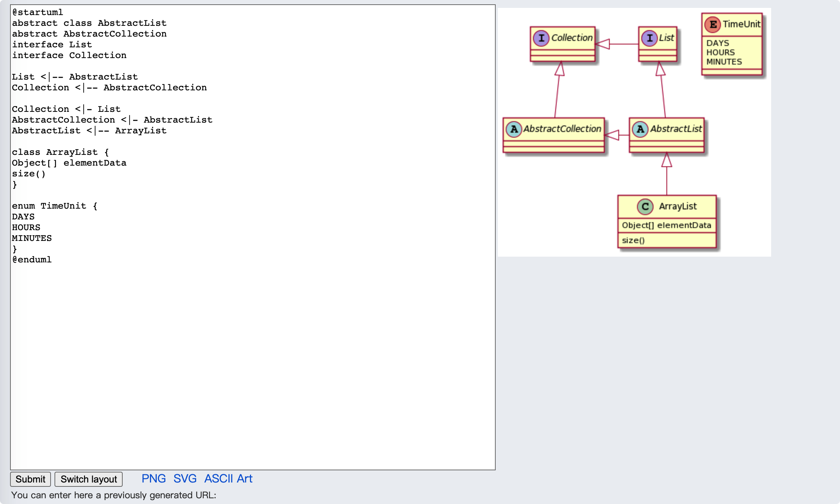Open the ASCII Art link

click(x=228, y=479)
